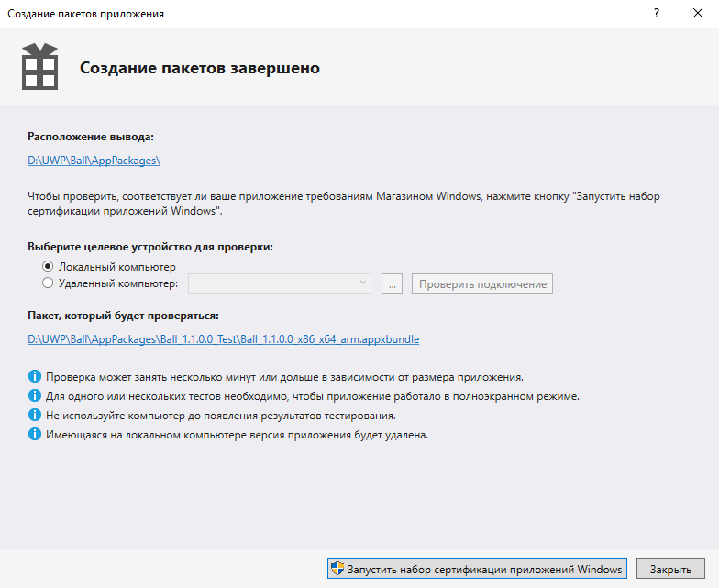The width and height of the screenshot is (719, 588).
Task: Select the Удаленный компьютер radio button
Action: 48,283
